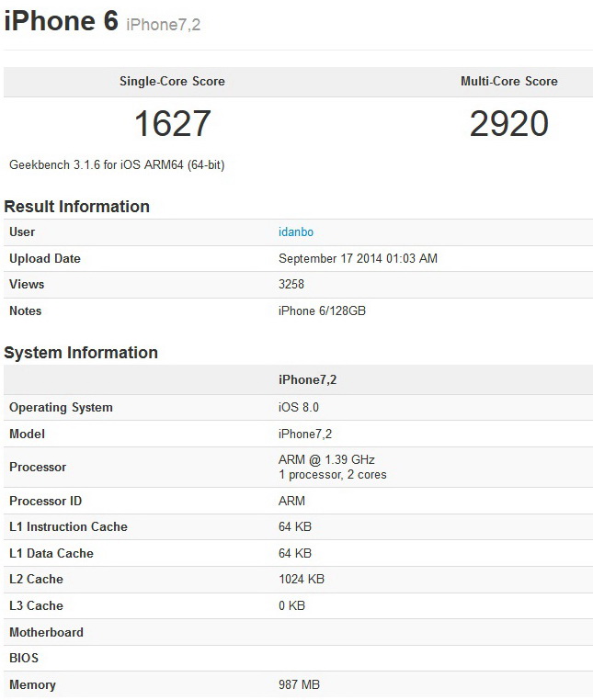This screenshot has width=593, height=700.
Task: Select the Multi-Core Score header
Action: click(x=509, y=81)
